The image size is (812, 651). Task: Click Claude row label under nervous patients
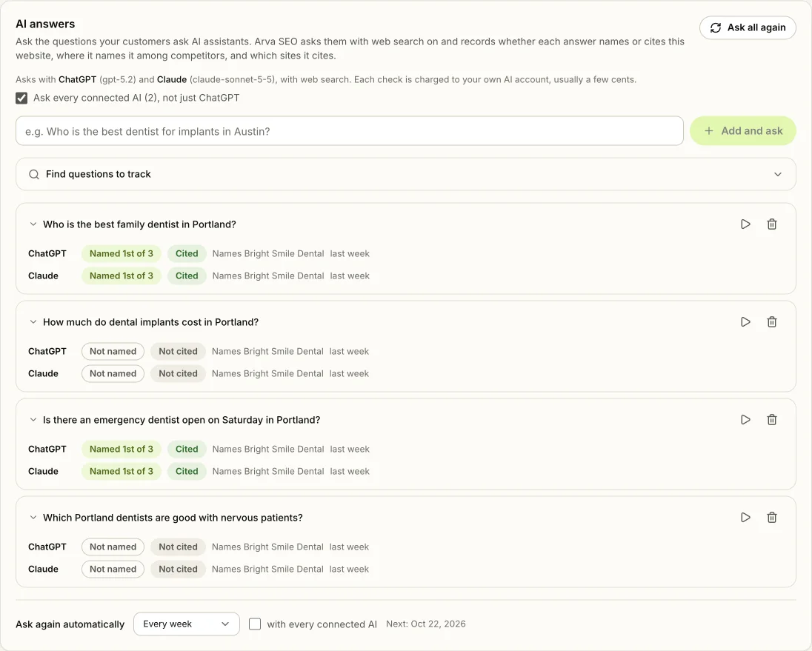tap(43, 570)
